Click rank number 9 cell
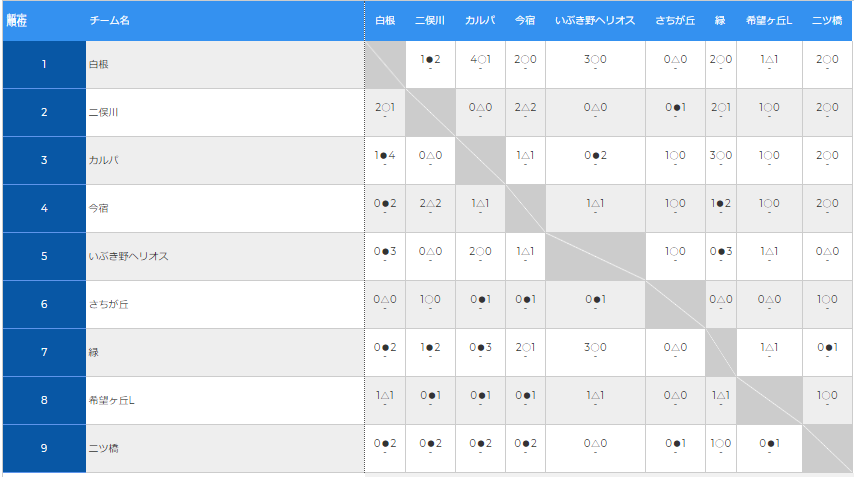854x477 pixels. 44,448
